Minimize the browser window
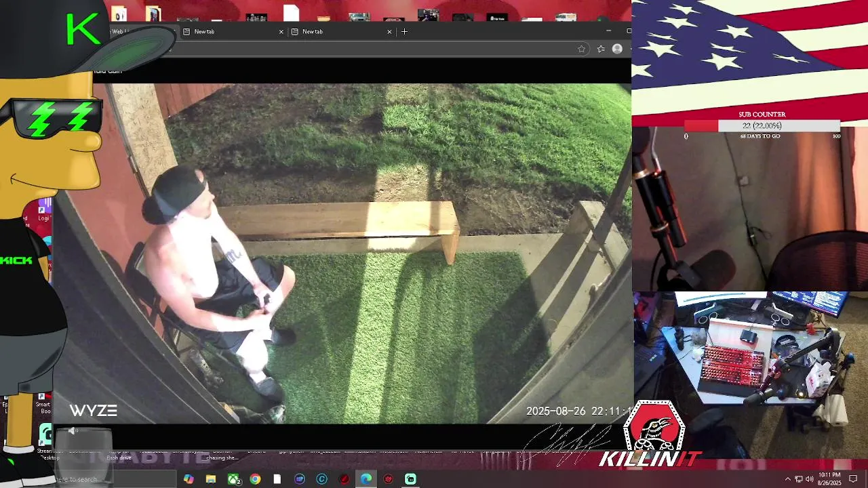 (x=608, y=31)
